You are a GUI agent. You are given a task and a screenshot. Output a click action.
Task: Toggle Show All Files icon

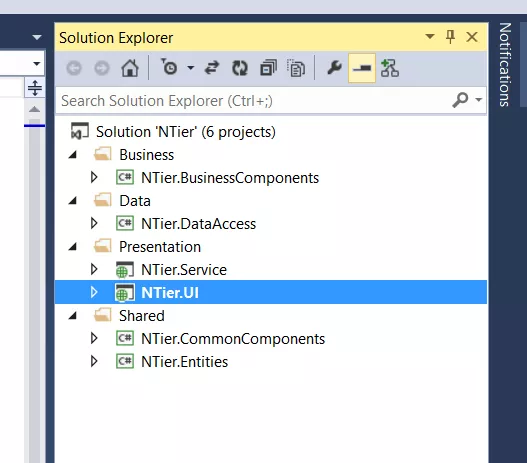coord(296,68)
